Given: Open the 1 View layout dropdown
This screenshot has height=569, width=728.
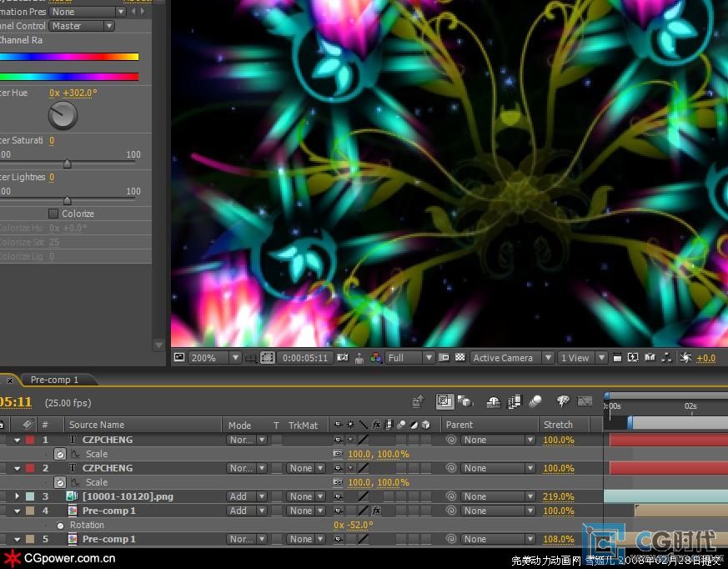Looking at the screenshot, I should 582,358.
